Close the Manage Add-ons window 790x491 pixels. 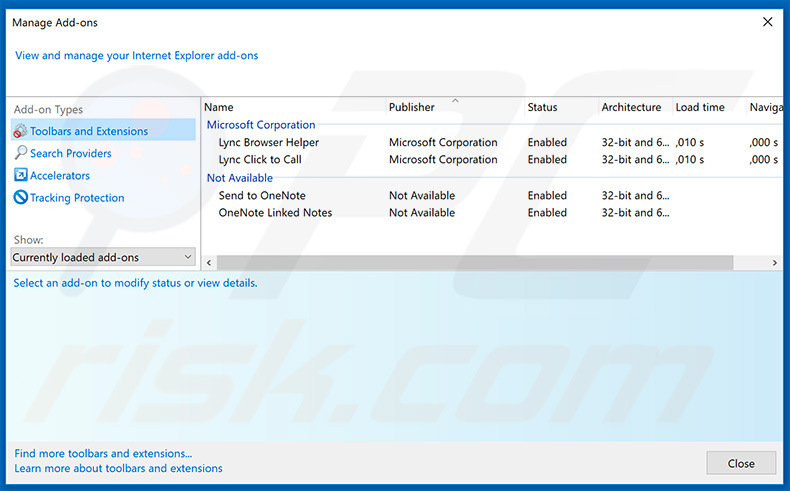(x=767, y=22)
